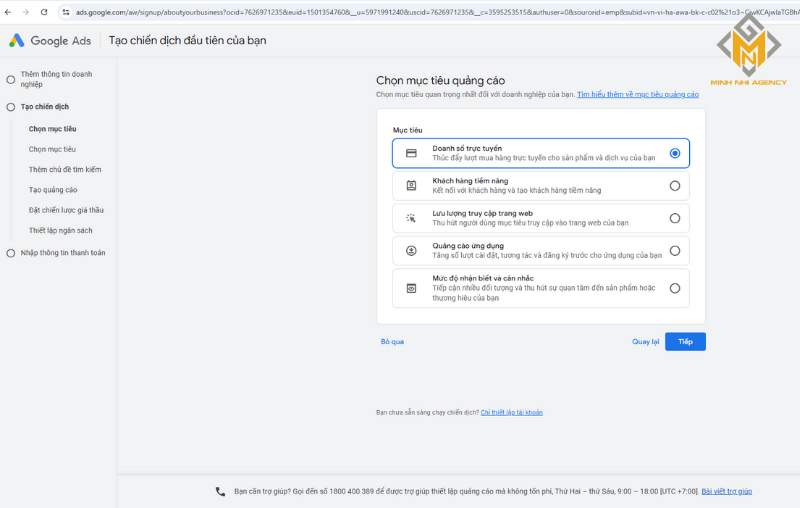Screen dimensions: 800x508
Task: Click the contact icon for Khách hàng tiềm năng
Action: 411,186
